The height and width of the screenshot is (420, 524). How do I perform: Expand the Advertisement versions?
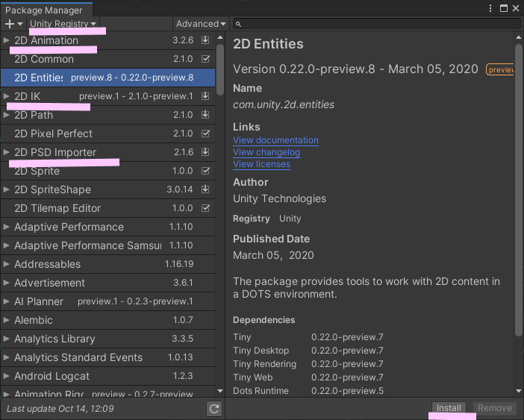pos(6,283)
